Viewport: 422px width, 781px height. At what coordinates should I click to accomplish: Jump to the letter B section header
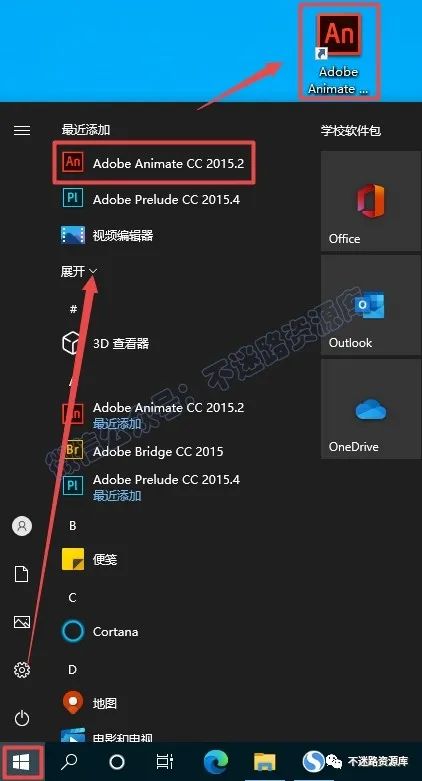pyautogui.click(x=73, y=526)
